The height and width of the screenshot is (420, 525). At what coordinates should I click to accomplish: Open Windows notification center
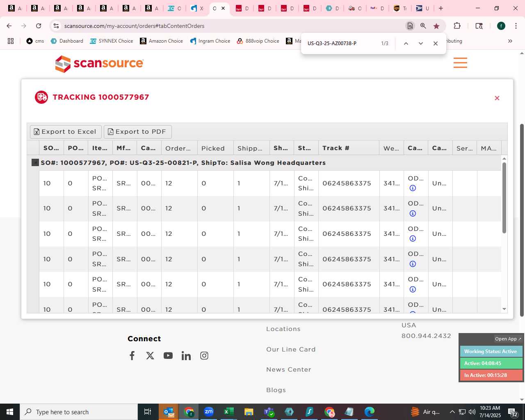pos(513,412)
